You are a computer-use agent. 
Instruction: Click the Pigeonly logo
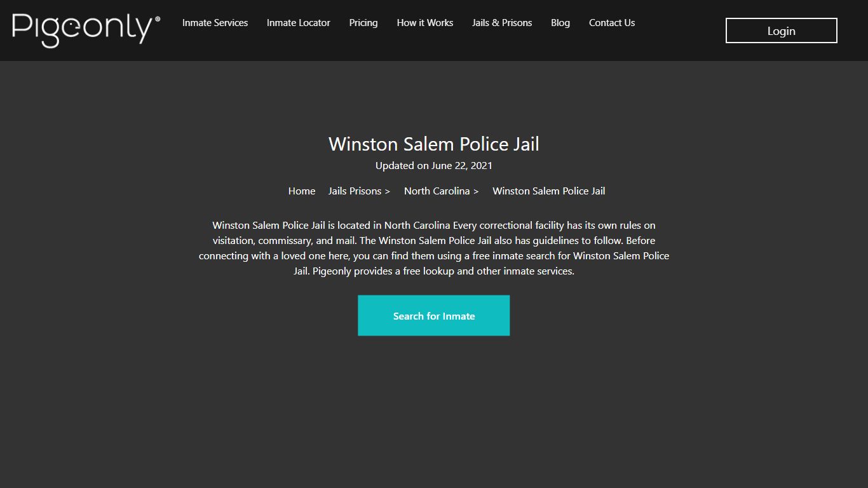click(x=86, y=29)
